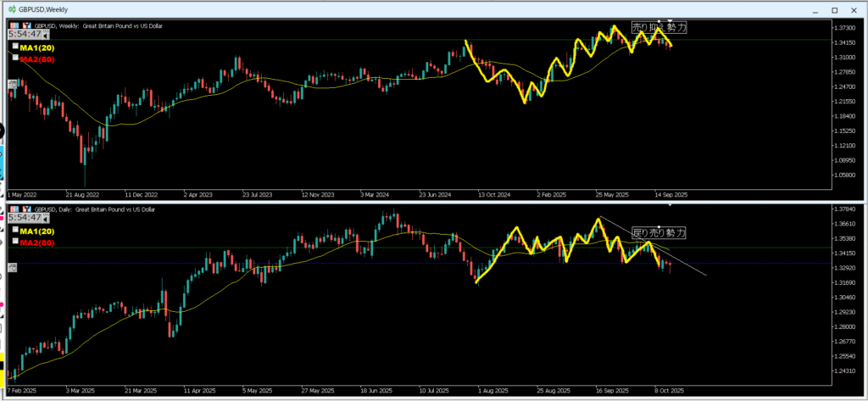Viewport: 868px width, 401px height.
Task: Select the 戻り売り勢力 text label on daily chart
Action: pos(659,231)
